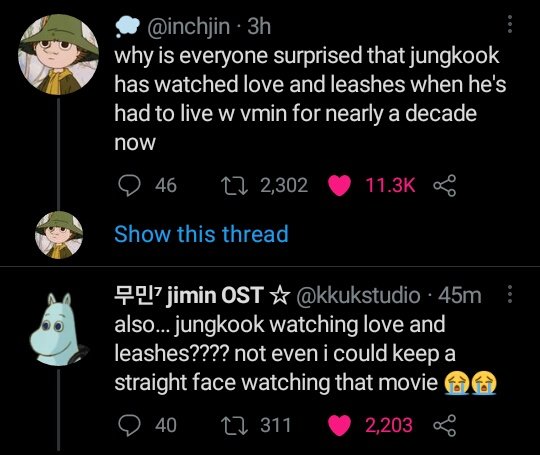Visit the @kkukstudio handle link
This screenshot has width=540, height=455.
click(356, 295)
